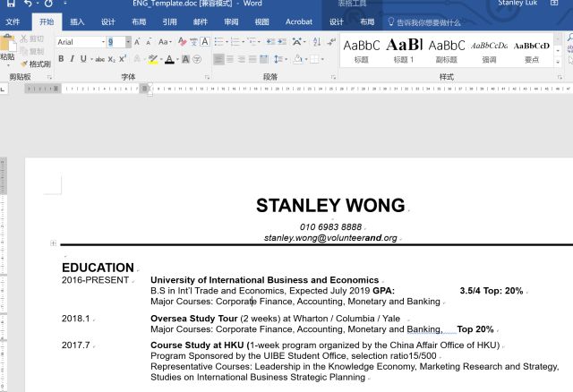
Task: Toggle superscript X² formatting
Action: pos(123,59)
